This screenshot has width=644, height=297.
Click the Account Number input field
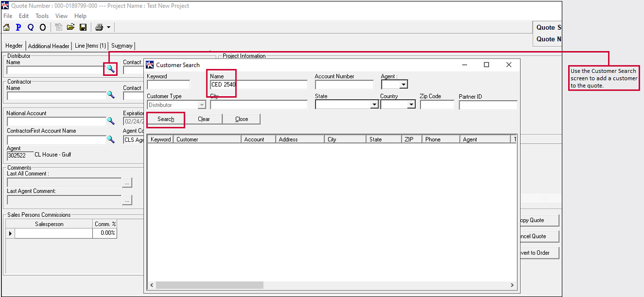point(344,85)
